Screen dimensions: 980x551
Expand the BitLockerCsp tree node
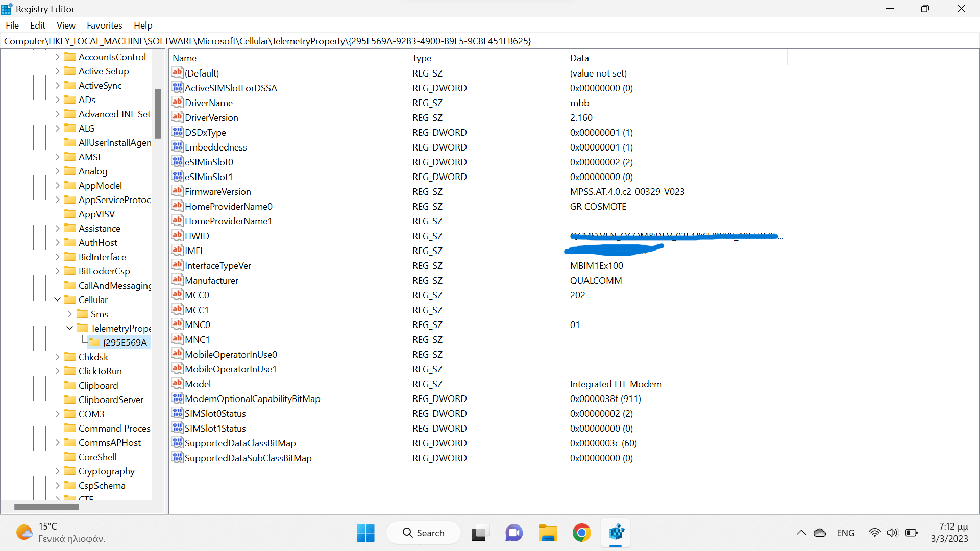(57, 271)
